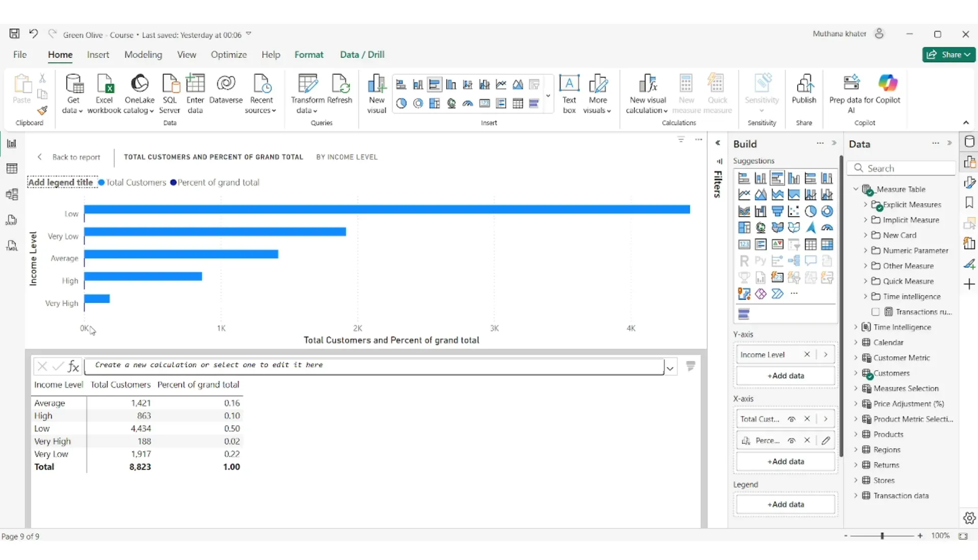Click Add data under Legend
Viewport: 978px width, 560px height.
click(785, 504)
